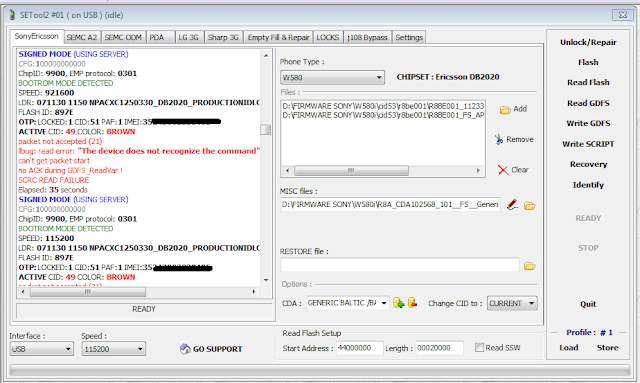Click the "CHIPSET : Ericsson DB2020" label
This screenshot has width=640, height=383.
[x=448, y=77]
